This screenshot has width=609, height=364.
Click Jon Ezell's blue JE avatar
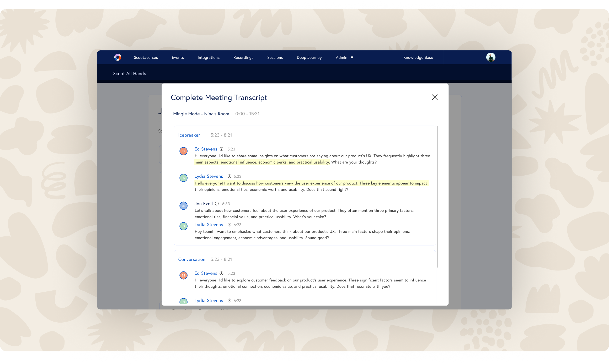click(x=183, y=206)
